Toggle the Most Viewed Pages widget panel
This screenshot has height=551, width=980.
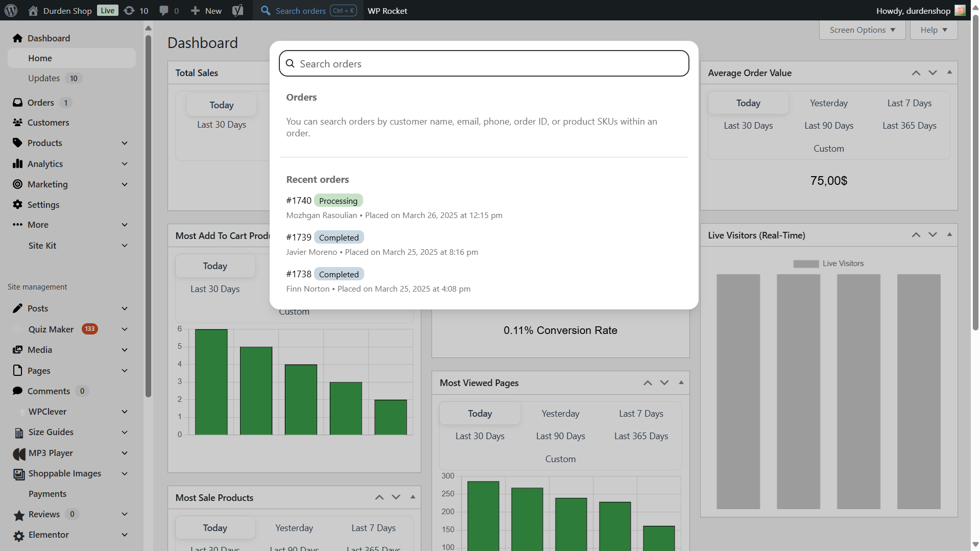tap(681, 382)
